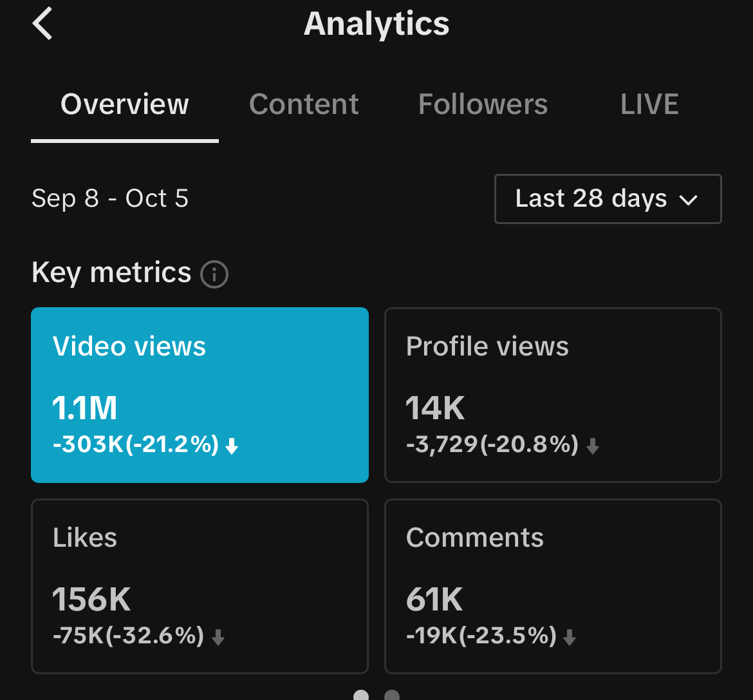Select the Profile views metric card
Screen dimensions: 753x700
[x=553, y=395]
